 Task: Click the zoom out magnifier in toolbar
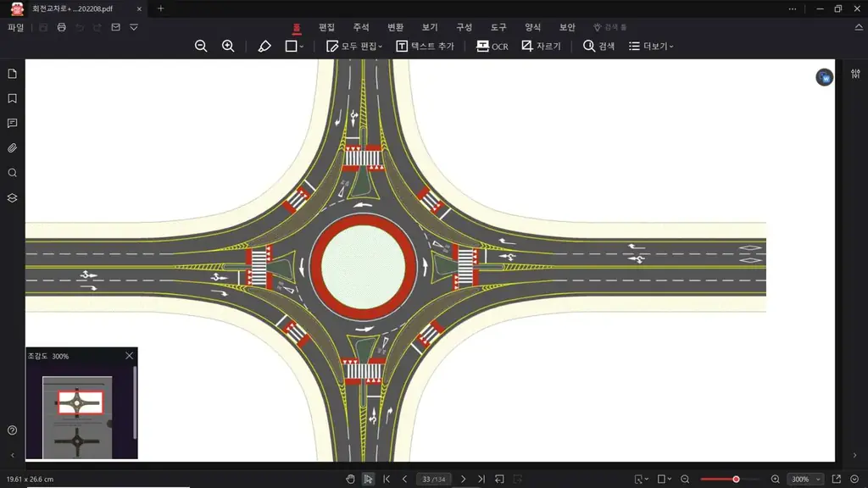(201, 47)
